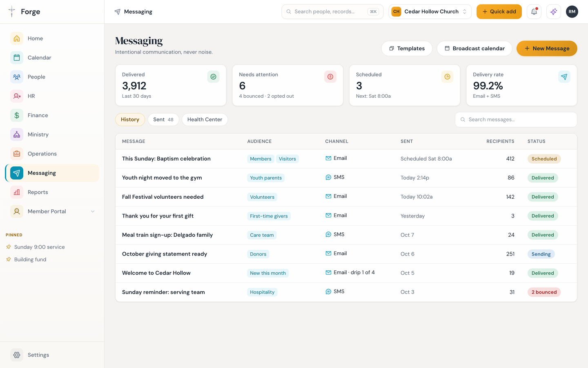This screenshot has height=368, width=588.
Task: Focus the Search people, records field
Action: 332,11
